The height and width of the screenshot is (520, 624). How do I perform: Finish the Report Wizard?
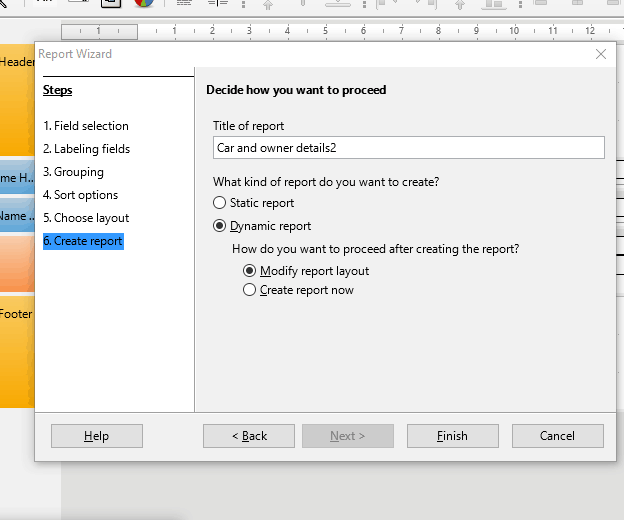pyautogui.click(x=452, y=436)
